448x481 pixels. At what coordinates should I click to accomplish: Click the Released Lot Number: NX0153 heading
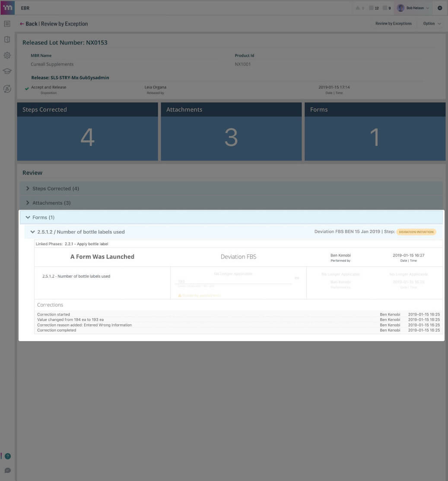[x=65, y=42]
